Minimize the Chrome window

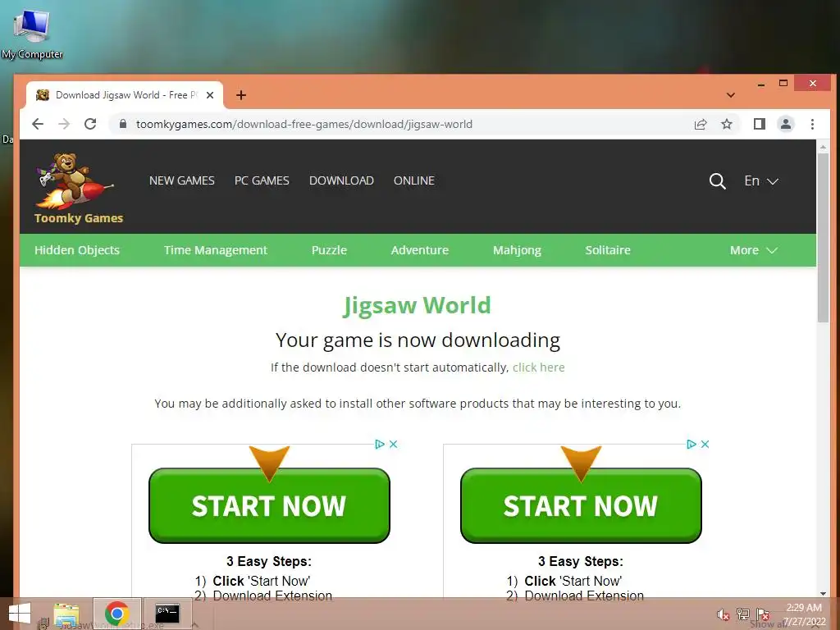click(x=760, y=83)
